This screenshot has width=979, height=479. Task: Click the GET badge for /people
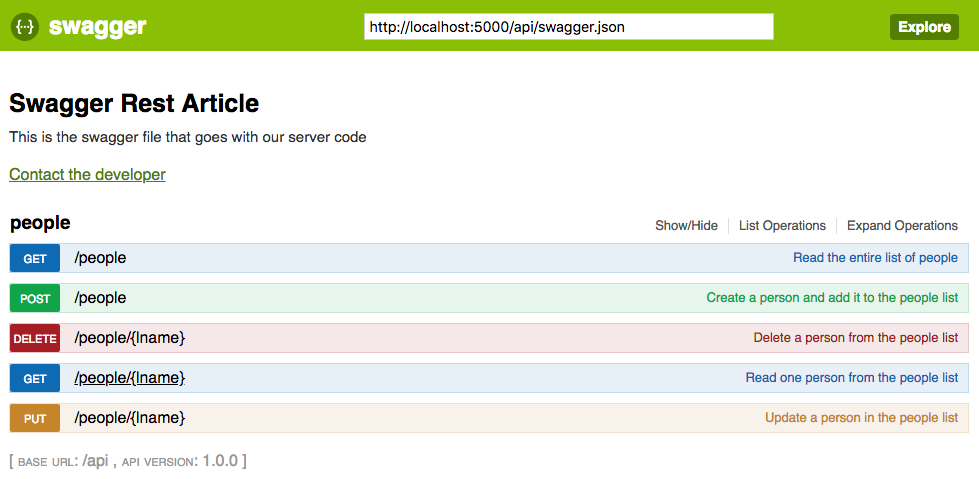point(35,259)
